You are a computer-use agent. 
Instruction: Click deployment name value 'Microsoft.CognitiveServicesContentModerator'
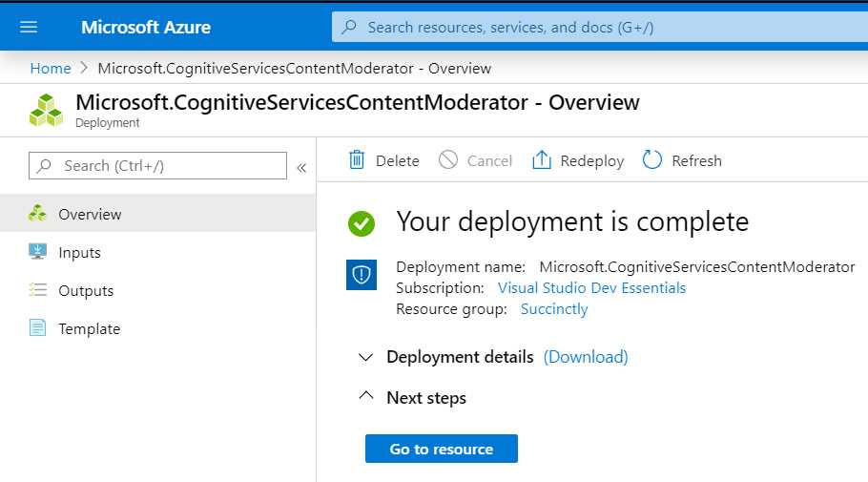pyautogui.click(x=697, y=267)
